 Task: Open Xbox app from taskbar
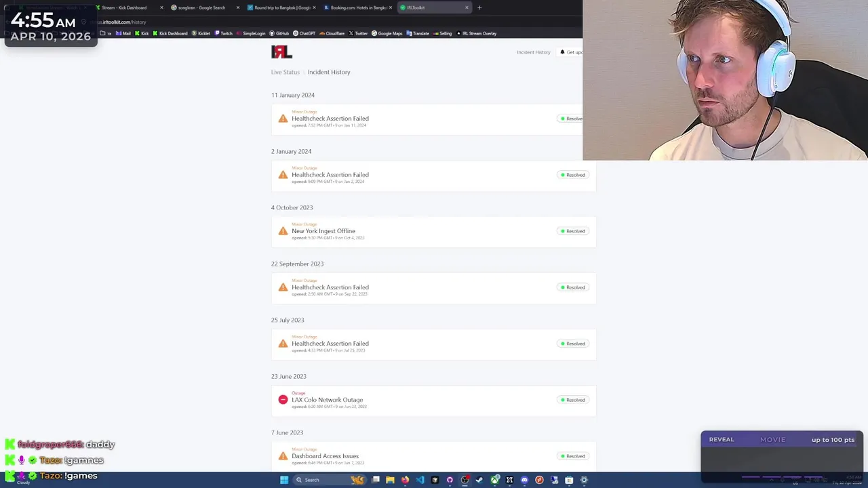click(x=495, y=480)
